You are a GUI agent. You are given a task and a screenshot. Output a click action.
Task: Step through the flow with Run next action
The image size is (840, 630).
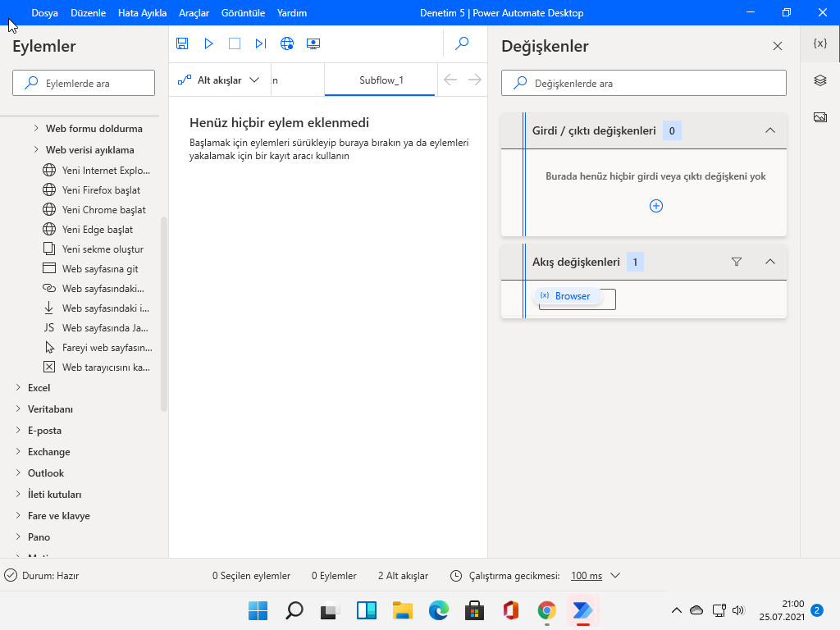[261, 43]
